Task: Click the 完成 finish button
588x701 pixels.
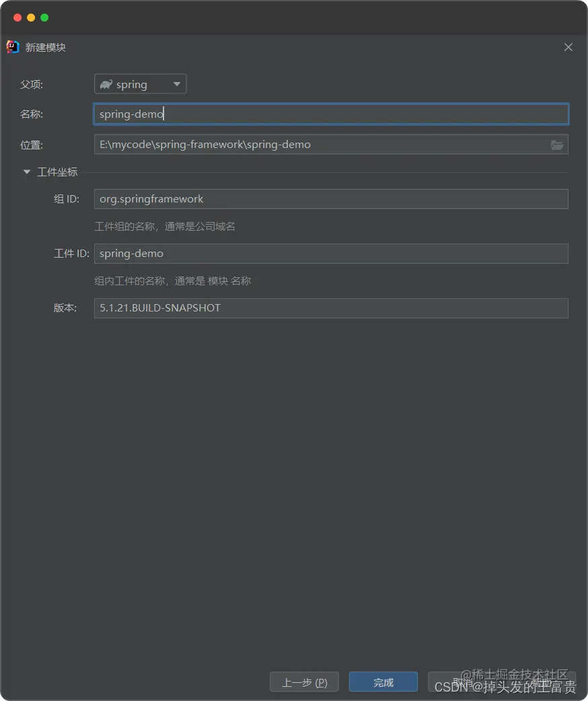Action: 383,682
